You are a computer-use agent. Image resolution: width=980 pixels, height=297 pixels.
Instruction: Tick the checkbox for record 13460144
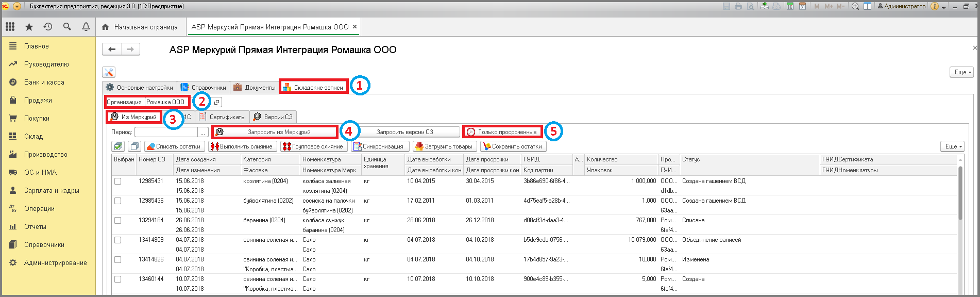(118, 279)
